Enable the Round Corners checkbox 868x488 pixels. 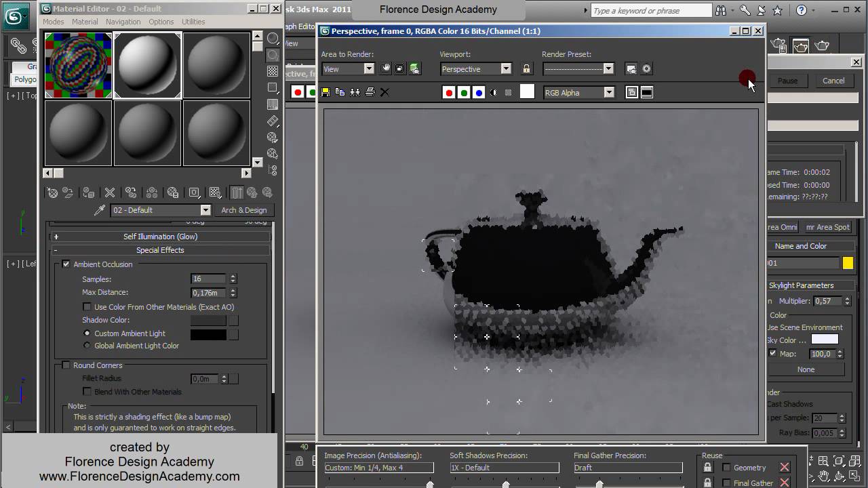click(66, 365)
